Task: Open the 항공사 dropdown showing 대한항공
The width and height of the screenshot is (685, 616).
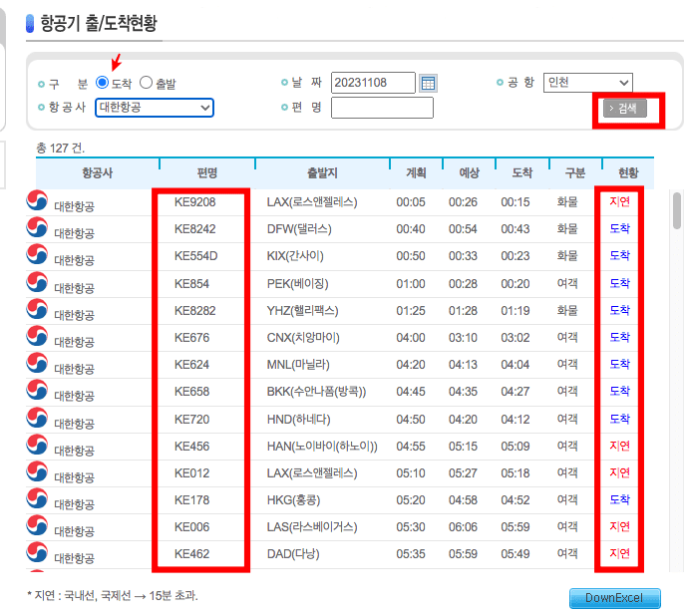Action: coord(155,108)
